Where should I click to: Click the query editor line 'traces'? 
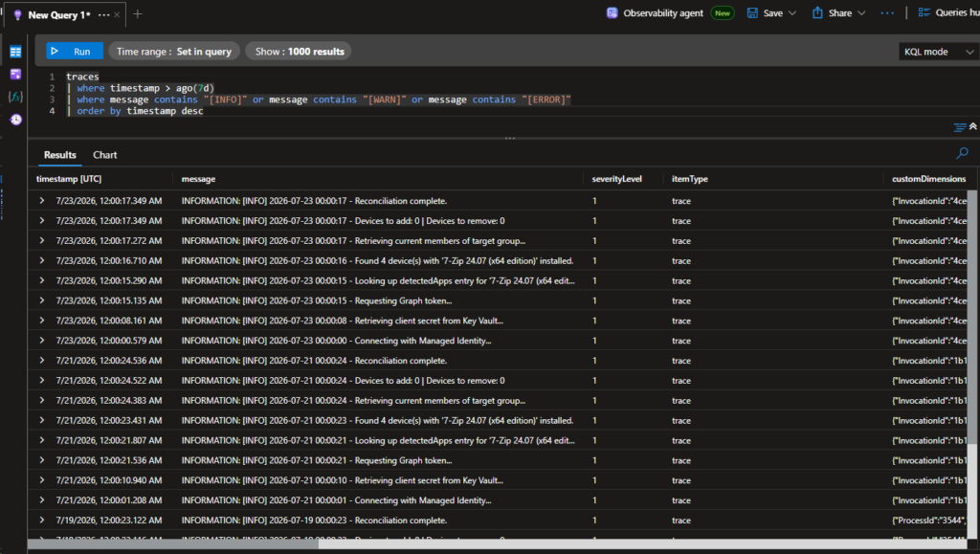(82, 77)
